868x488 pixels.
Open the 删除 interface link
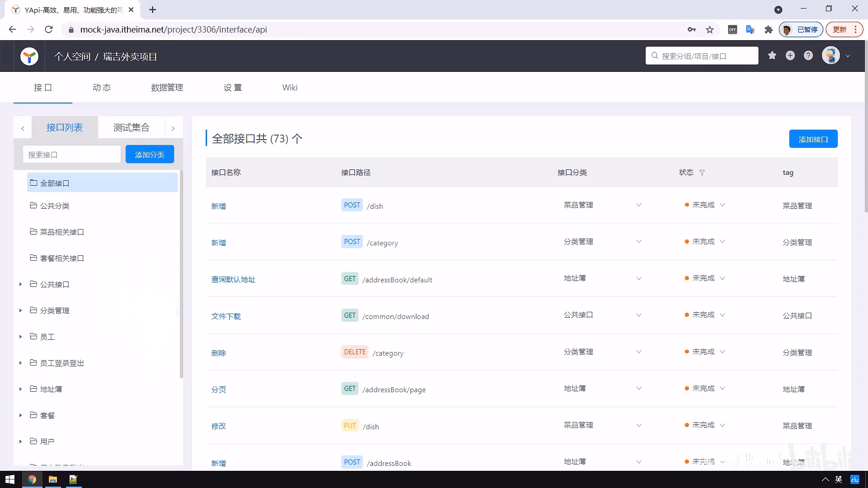(218, 353)
